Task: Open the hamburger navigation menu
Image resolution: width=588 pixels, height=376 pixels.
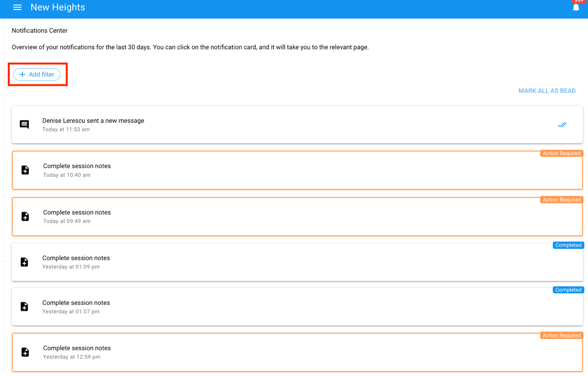Action: (17, 7)
